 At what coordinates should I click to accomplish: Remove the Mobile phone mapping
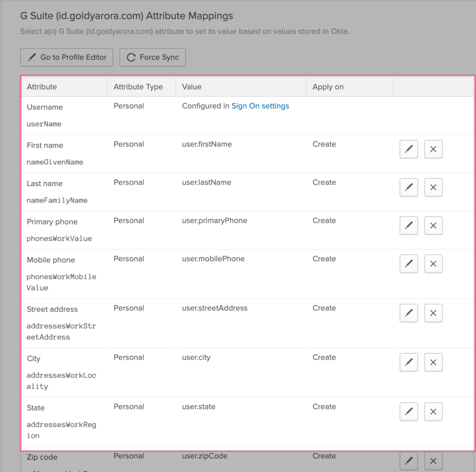(433, 264)
